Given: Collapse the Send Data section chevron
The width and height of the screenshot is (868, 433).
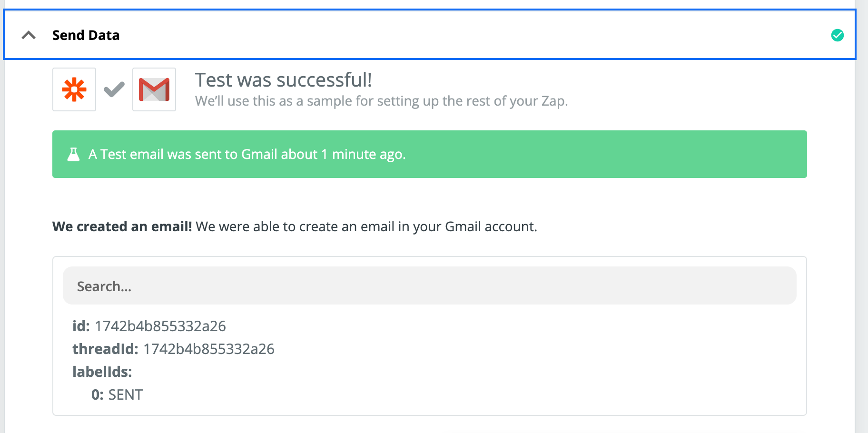Looking at the screenshot, I should pos(29,35).
